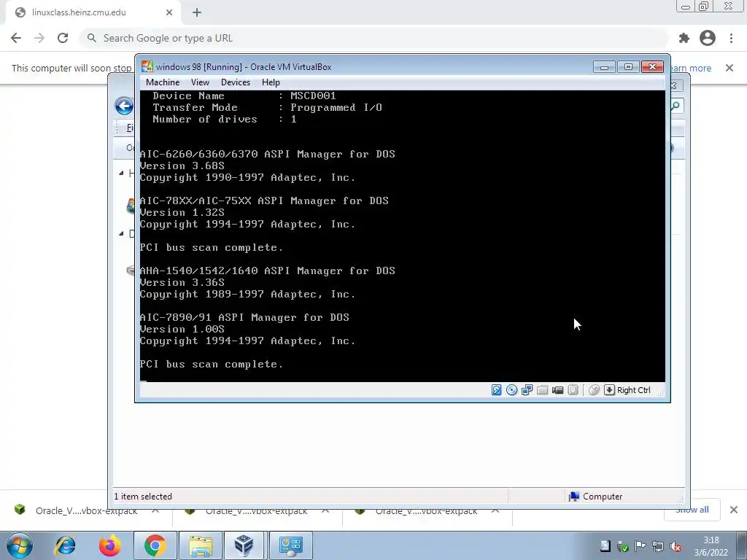This screenshot has width=747, height=560.
Task: Open the Chrome profile avatar icon
Action: [x=708, y=38]
